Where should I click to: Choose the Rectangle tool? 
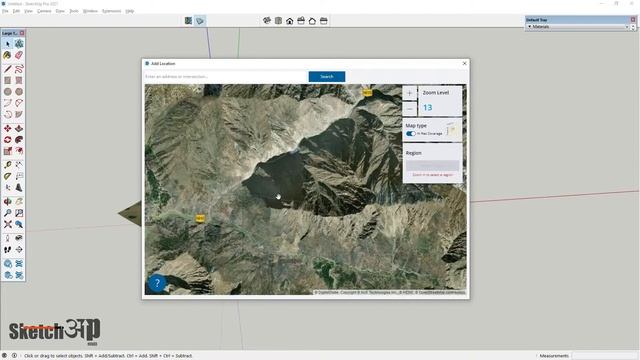coord(7,80)
